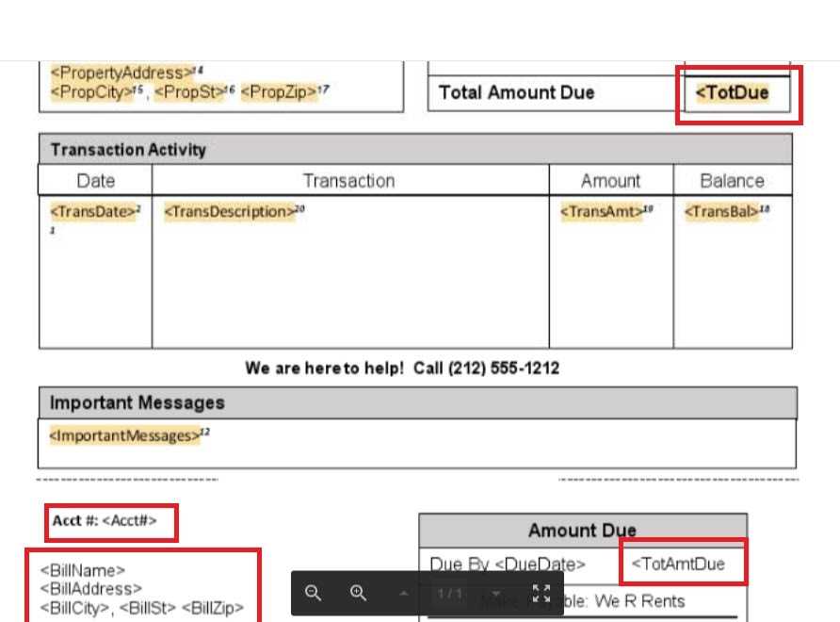The image size is (840, 622).
Task: Click the Transaction column header
Action: click(349, 181)
